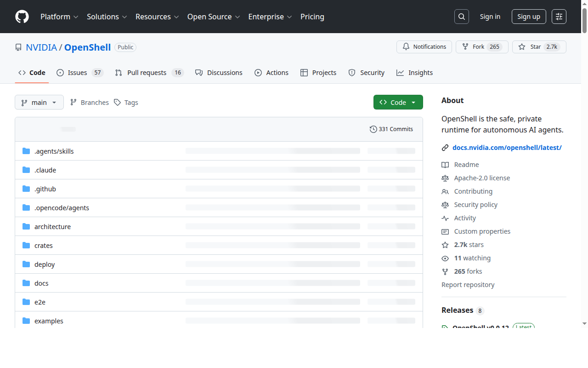The height and width of the screenshot is (368, 588).
Task: Open the Actions workflows via play-circle icon
Action: [x=258, y=72]
